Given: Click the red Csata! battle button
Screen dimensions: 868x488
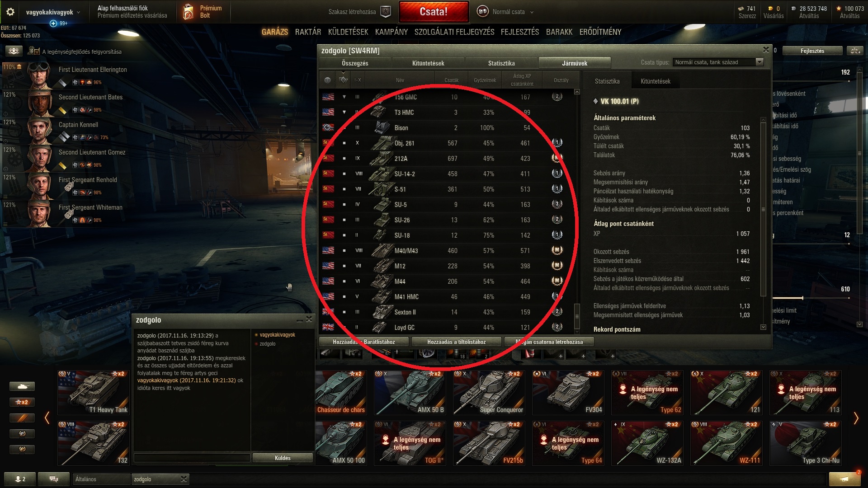Looking at the screenshot, I should pyautogui.click(x=434, y=12).
